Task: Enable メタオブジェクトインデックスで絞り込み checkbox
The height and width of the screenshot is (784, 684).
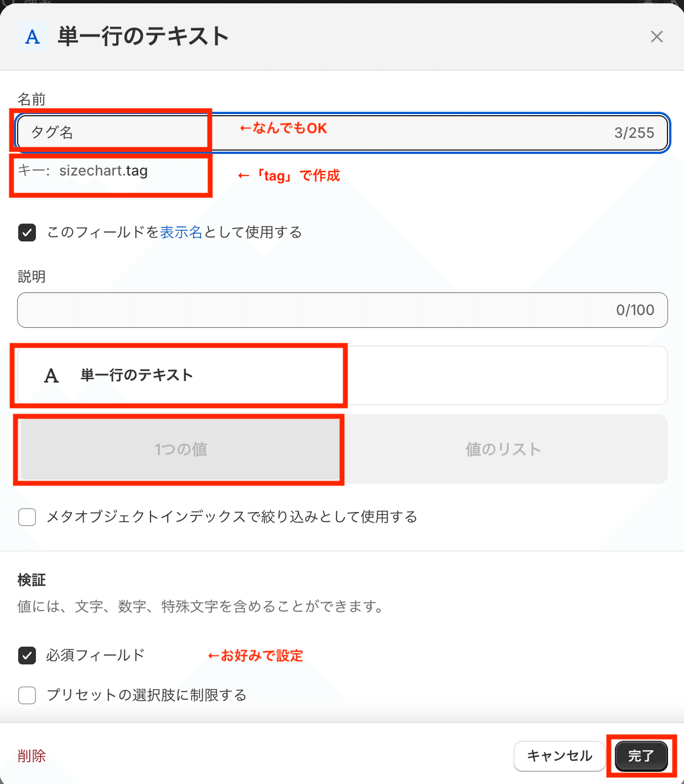Action: (x=27, y=517)
